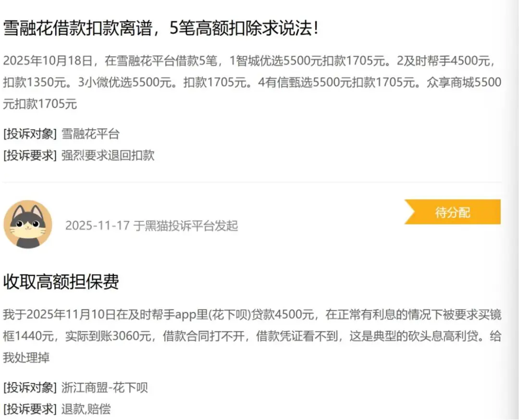Select the 2025-11-17 于黑猫投诉平台发起 text

point(151,226)
